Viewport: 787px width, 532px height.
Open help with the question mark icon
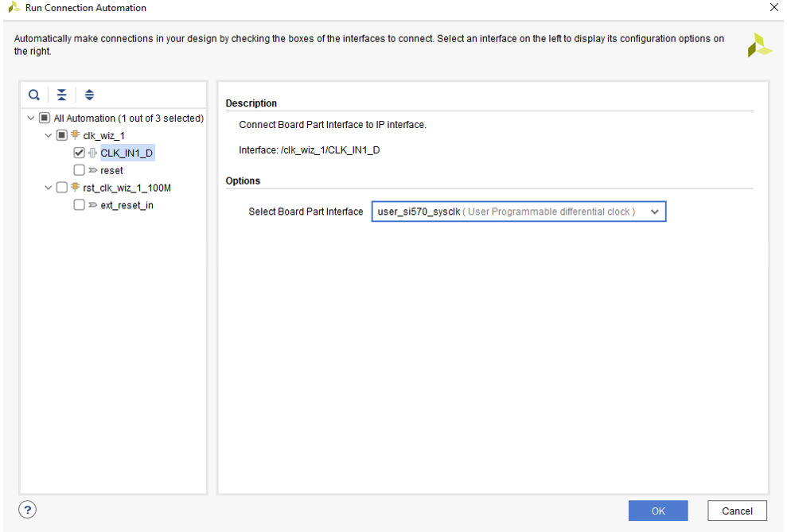(27, 510)
